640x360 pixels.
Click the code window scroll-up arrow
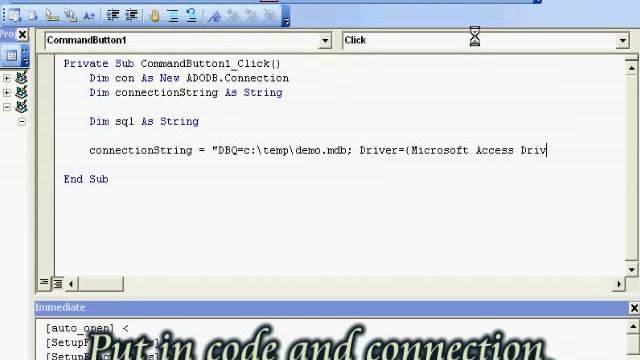pyautogui.click(x=631, y=68)
